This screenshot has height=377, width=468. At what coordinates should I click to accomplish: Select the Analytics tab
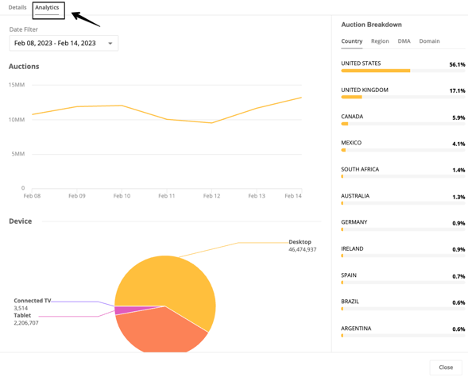(47, 8)
